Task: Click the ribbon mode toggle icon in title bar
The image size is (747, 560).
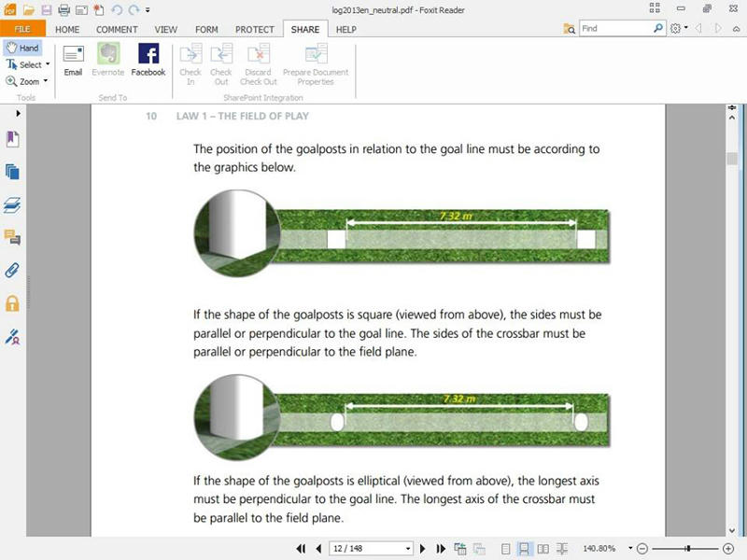Action: click(x=655, y=8)
